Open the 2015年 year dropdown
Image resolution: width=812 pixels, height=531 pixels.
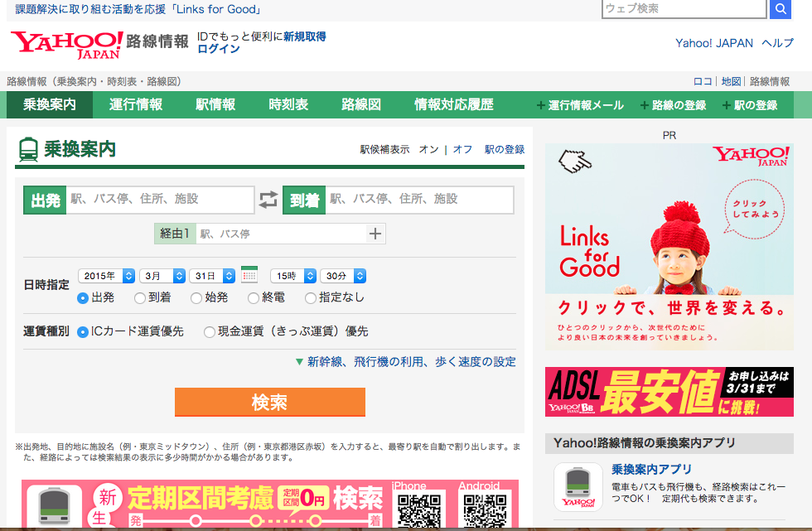point(107,276)
